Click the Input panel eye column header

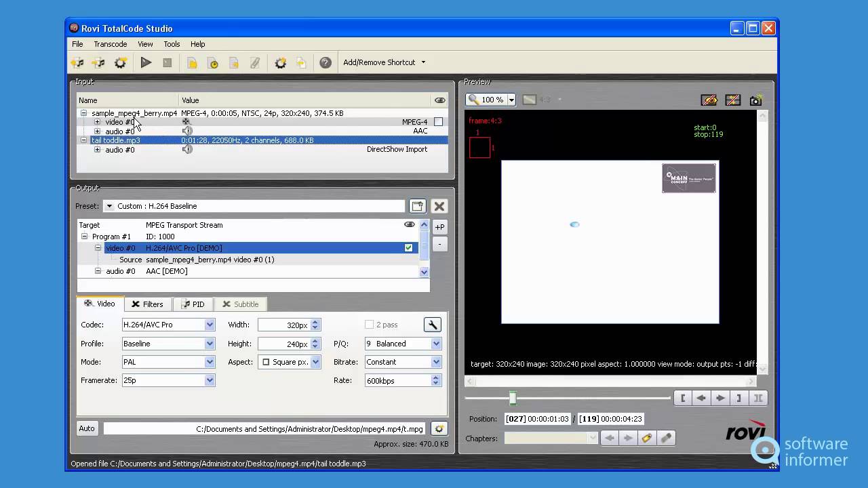pyautogui.click(x=440, y=100)
